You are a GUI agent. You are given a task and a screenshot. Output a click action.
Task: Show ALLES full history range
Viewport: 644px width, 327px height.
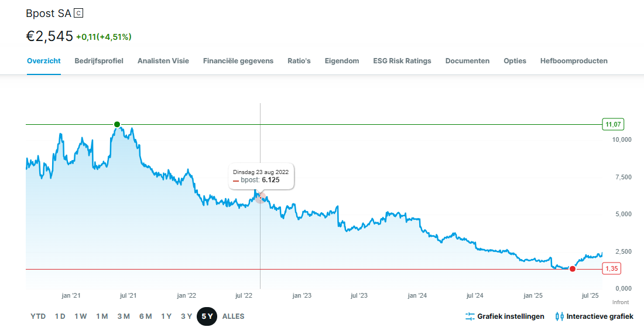233,316
